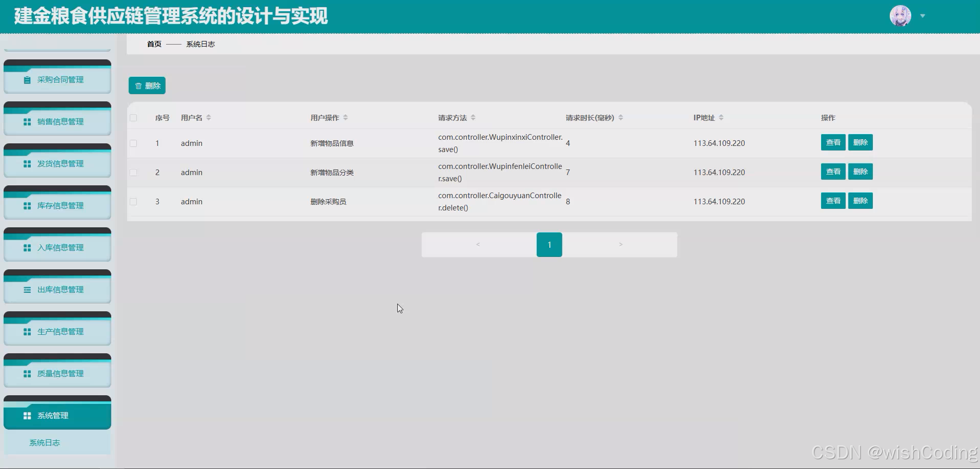Select 系统日志 under 系统管理
Viewport: 980px width, 469px height.
[45, 442]
